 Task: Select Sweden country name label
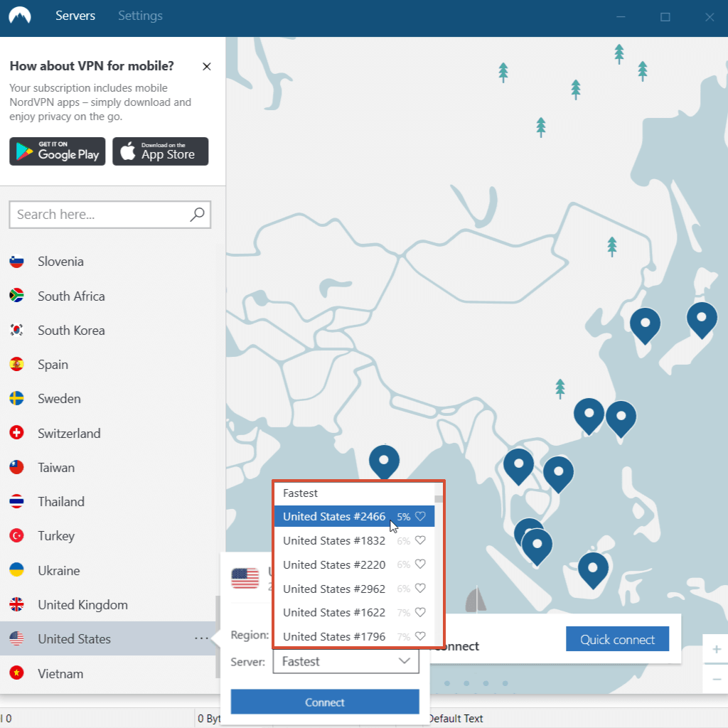click(60, 399)
